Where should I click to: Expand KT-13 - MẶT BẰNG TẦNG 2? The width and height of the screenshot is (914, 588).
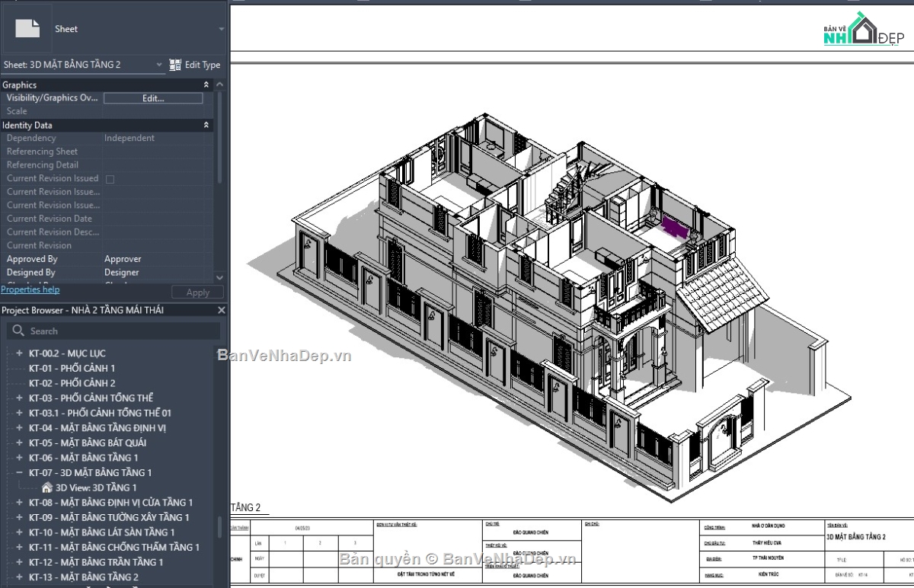[x=20, y=577]
